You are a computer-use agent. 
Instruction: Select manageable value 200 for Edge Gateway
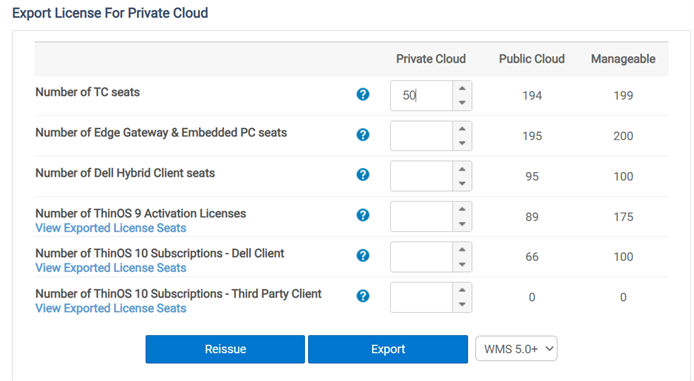click(623, 136)
